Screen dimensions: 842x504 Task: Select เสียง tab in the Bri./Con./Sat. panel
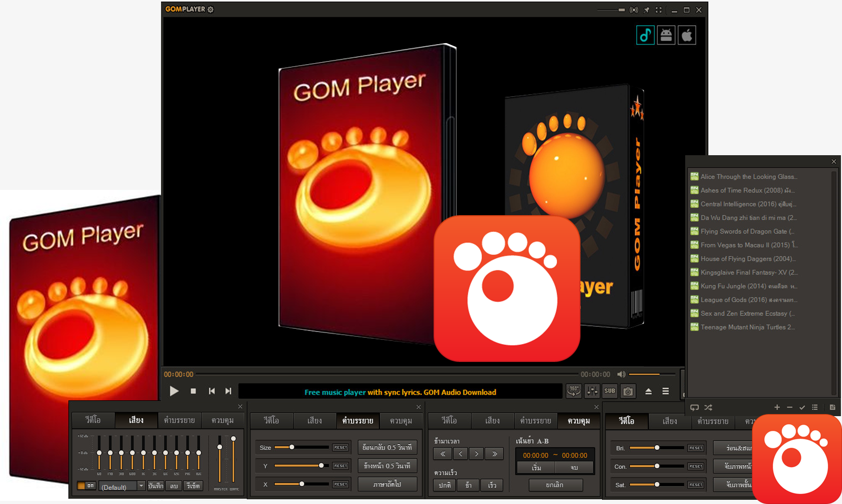click(x=670, y=421)
